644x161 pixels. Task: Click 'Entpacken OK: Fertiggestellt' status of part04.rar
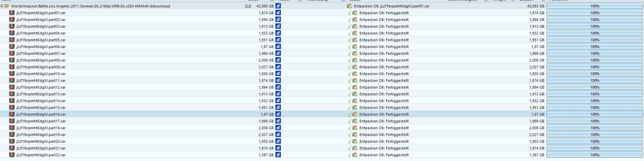(384, 33)
